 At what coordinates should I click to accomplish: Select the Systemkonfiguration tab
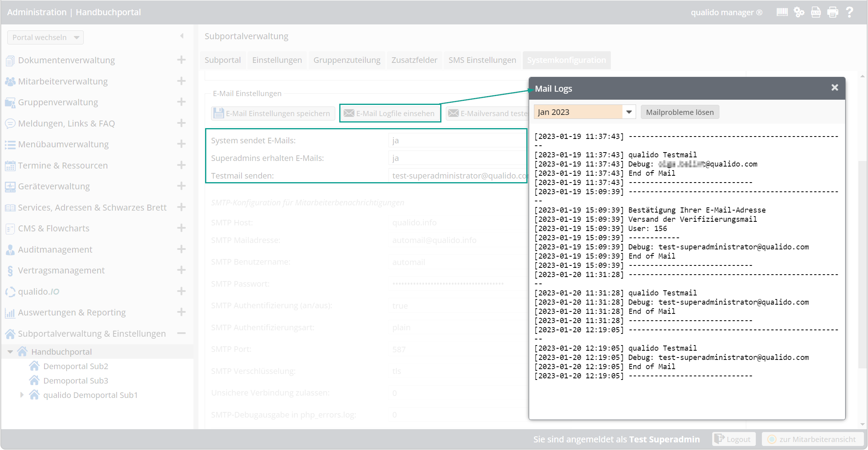coord(566,60)
